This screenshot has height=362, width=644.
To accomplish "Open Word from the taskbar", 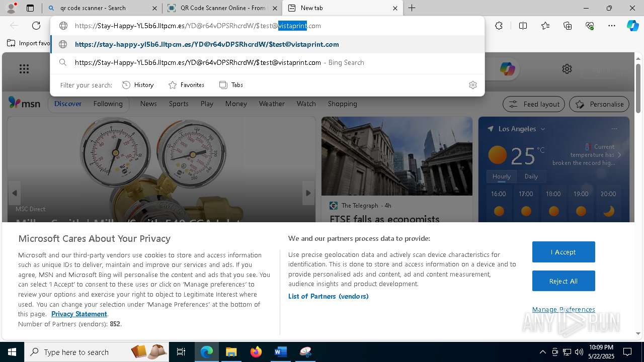I will pyautogui.click(x=280, y=352).
